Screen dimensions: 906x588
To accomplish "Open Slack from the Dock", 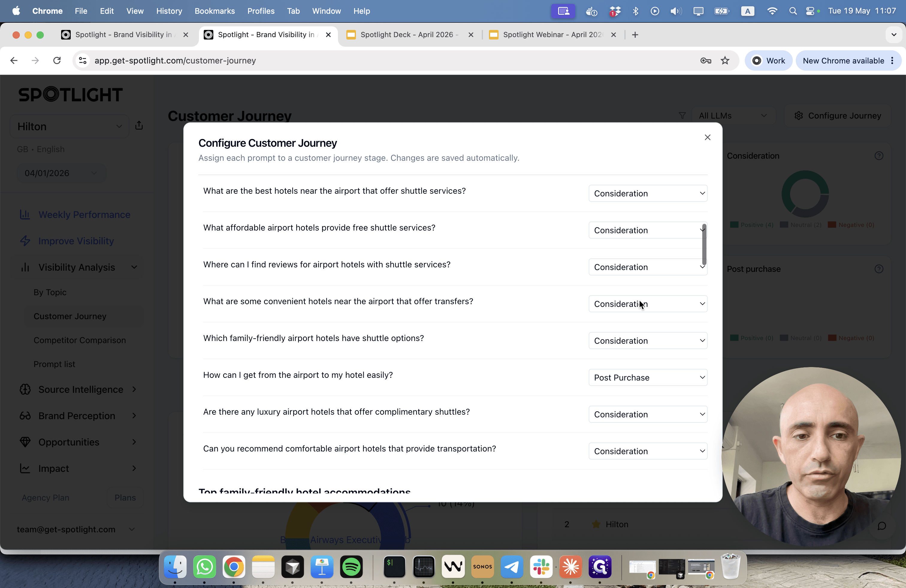I will [541, 567].
